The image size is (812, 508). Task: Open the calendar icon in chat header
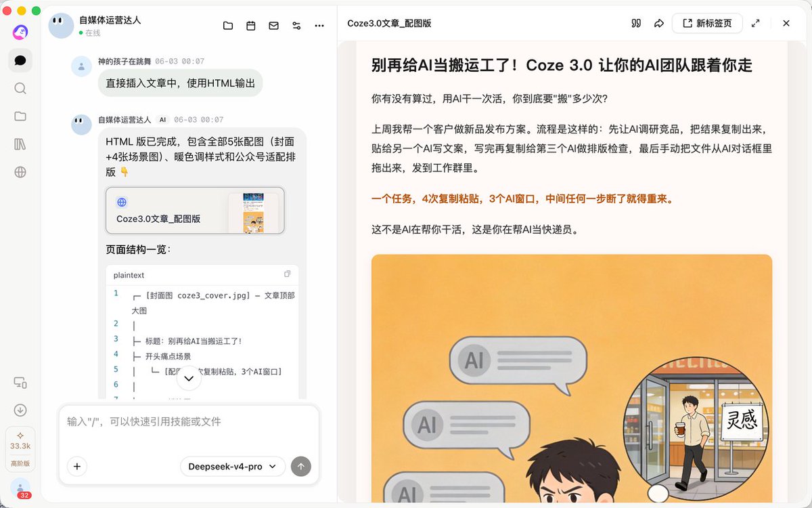[x=251, y=26]
